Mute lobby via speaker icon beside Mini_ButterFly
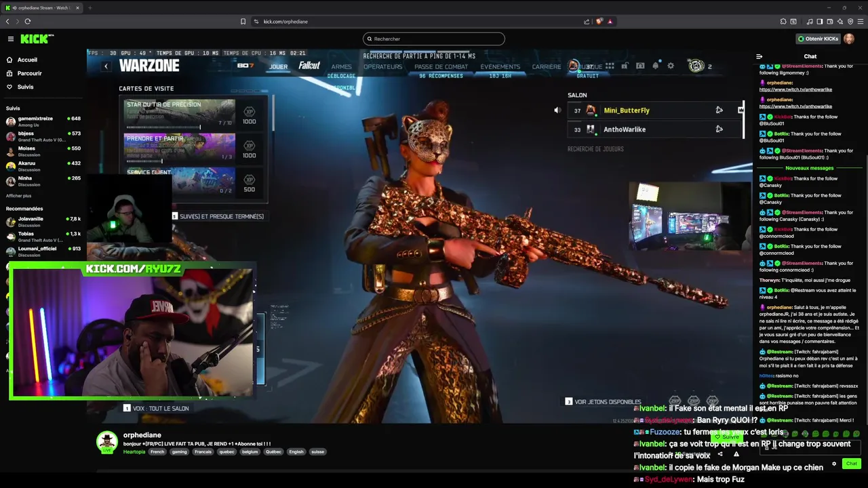The height and width of the screenshot is (488, 868). pos(557,110)
